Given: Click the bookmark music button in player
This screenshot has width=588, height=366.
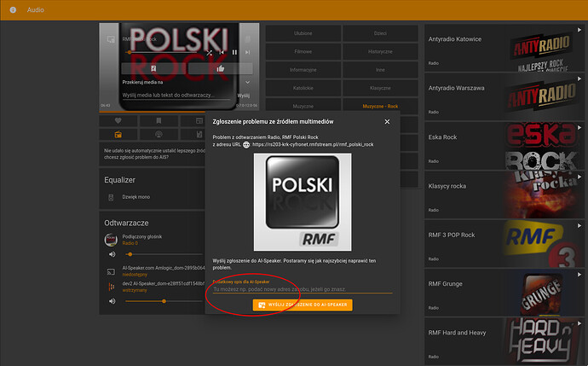Looking at the screenshot, I should 153,68.
